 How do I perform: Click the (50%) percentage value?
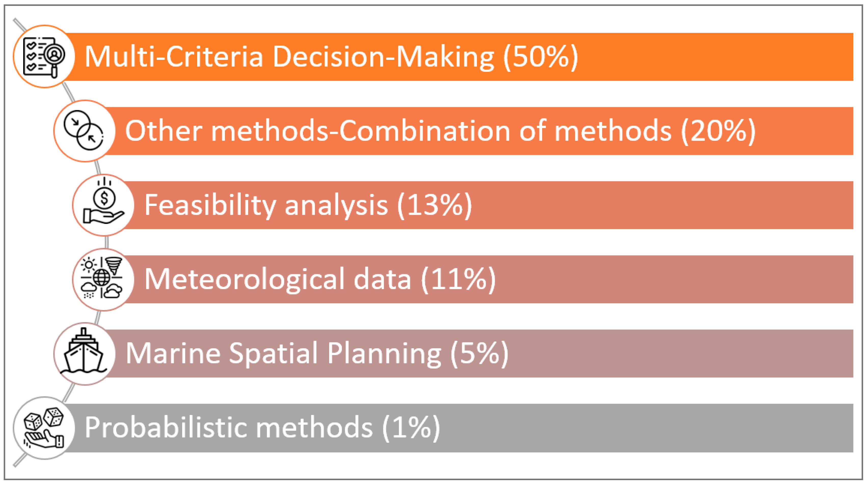[541, 57]
